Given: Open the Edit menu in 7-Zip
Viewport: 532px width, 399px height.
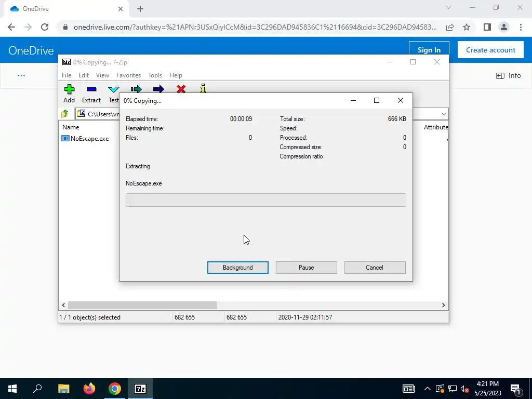Looking at the screenshot, I should click(84, 75).
